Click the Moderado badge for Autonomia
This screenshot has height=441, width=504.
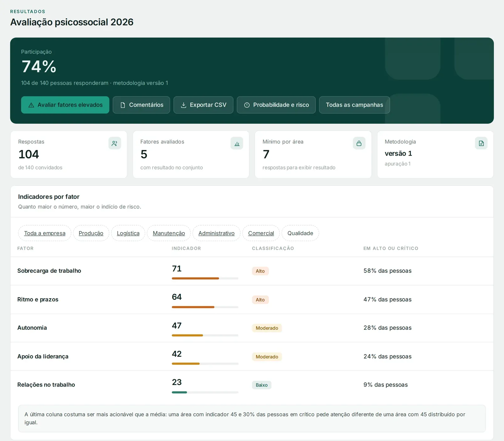click(x=267, y=328)
